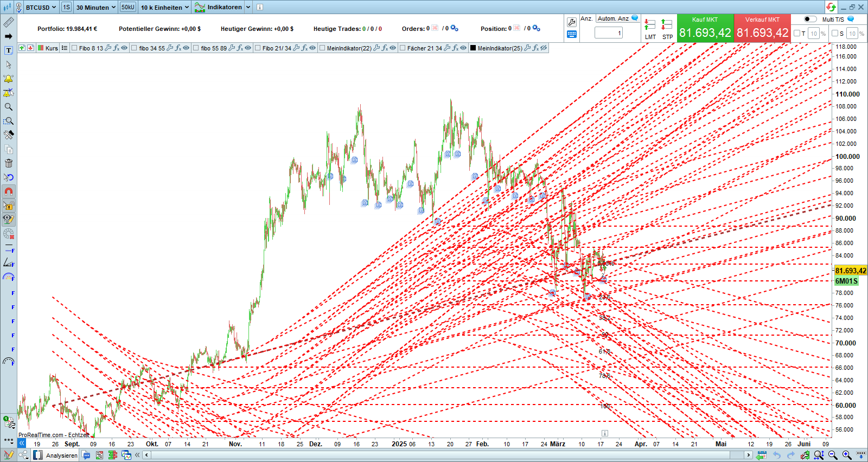The height and width of the screenshot is (462, 868).
Task: Open the BTCUSD symbol dropdown
Action: tap(41, 7)
